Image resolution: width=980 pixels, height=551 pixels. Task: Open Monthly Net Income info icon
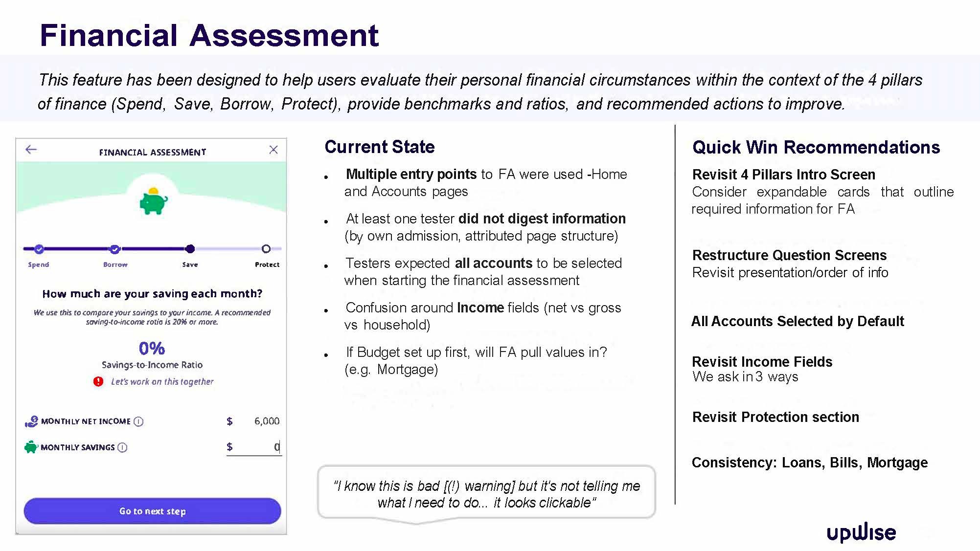click(x=138, y=421)
